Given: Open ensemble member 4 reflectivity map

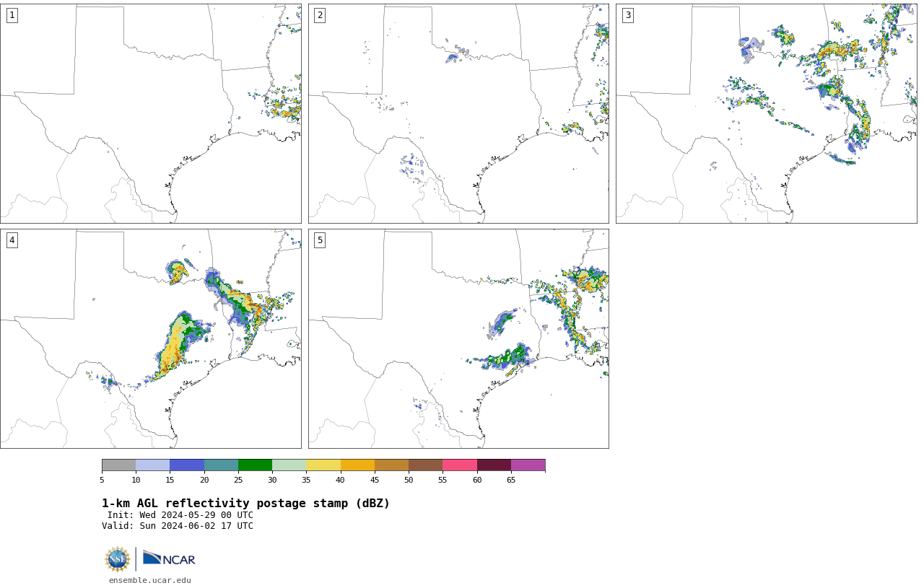Looking at the screenshot, I should coord(151,338).
